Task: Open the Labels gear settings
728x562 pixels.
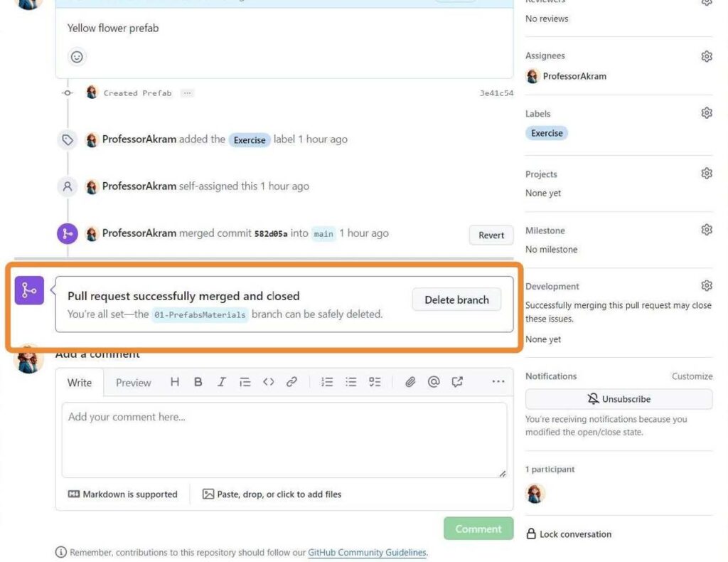Action: [x=706, y=113]
